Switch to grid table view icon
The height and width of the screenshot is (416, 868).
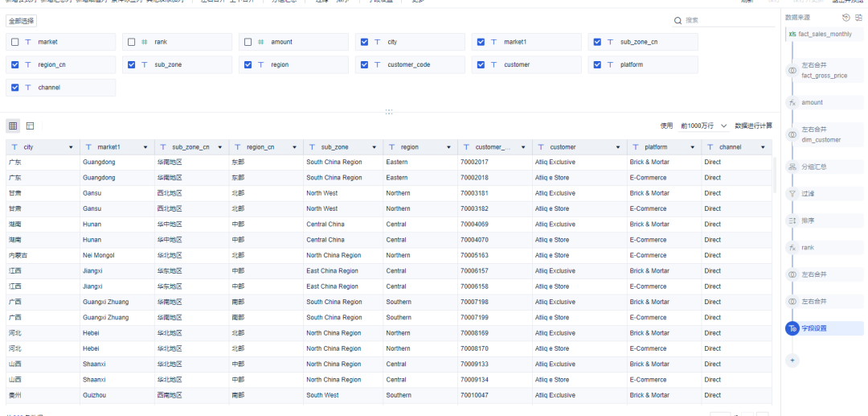tap(13, 126)
